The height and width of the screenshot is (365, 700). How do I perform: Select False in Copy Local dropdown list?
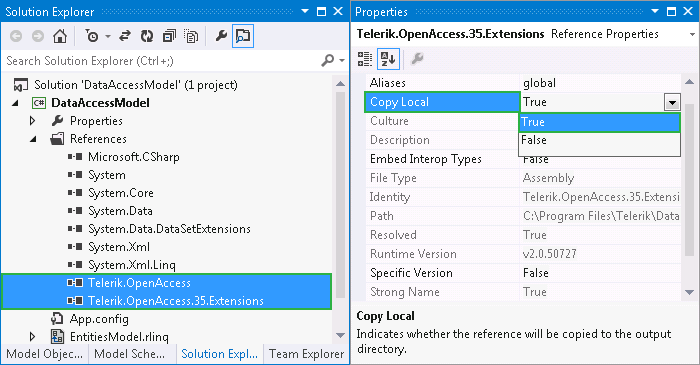pos(599,140)
